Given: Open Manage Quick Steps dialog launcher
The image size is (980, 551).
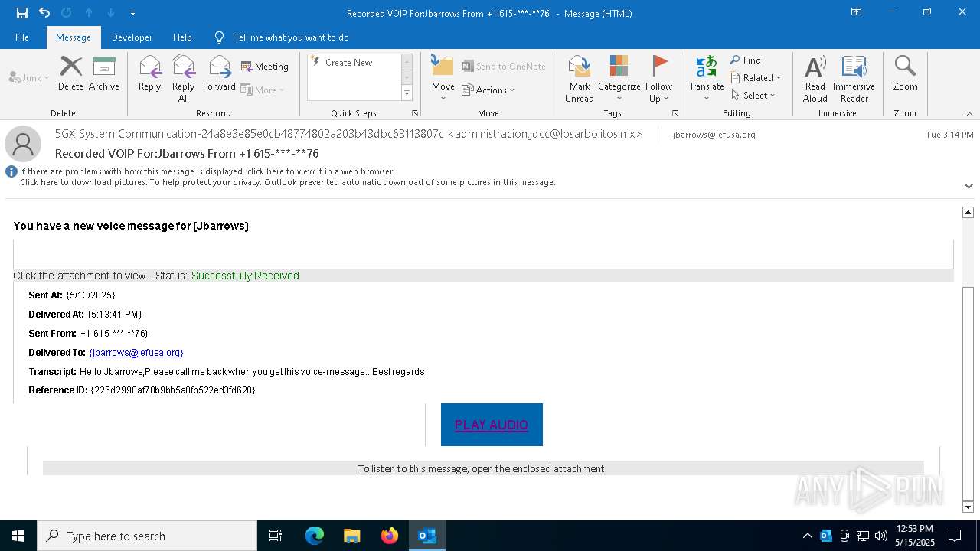Looking at the screenshot, I should click(x=415, y=113).
